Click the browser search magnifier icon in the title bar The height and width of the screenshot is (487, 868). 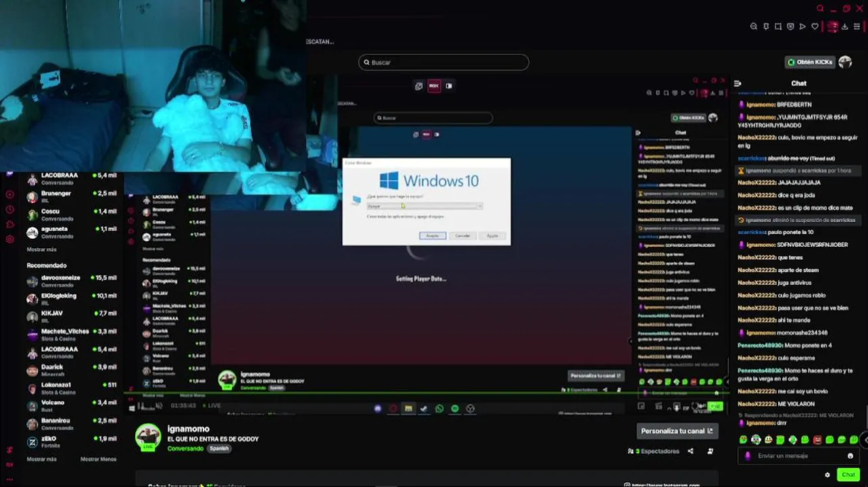[820, 9]
